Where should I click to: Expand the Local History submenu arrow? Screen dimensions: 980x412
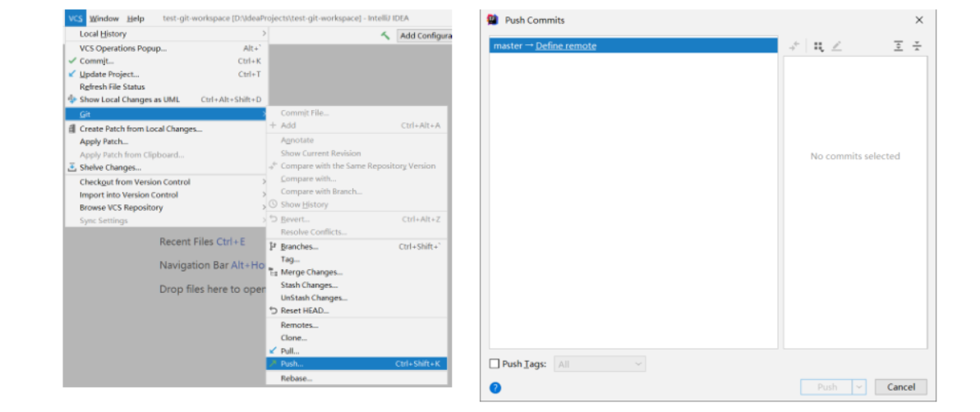[x=264, y=34]
